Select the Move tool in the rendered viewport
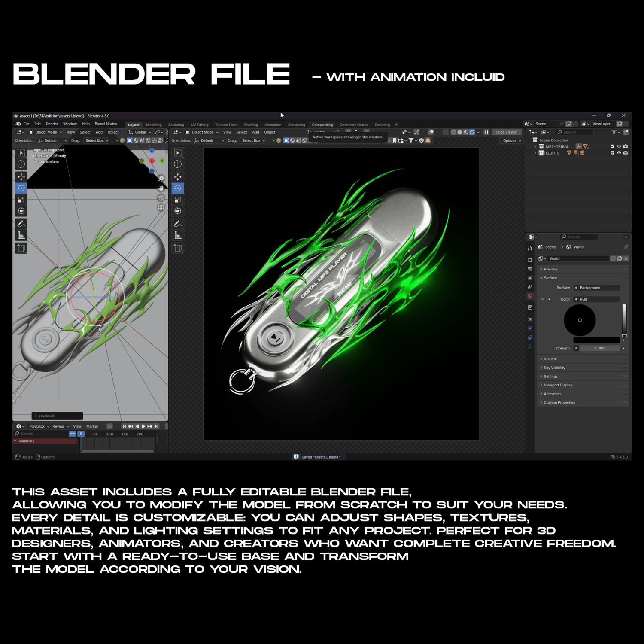 coord(178,176)
